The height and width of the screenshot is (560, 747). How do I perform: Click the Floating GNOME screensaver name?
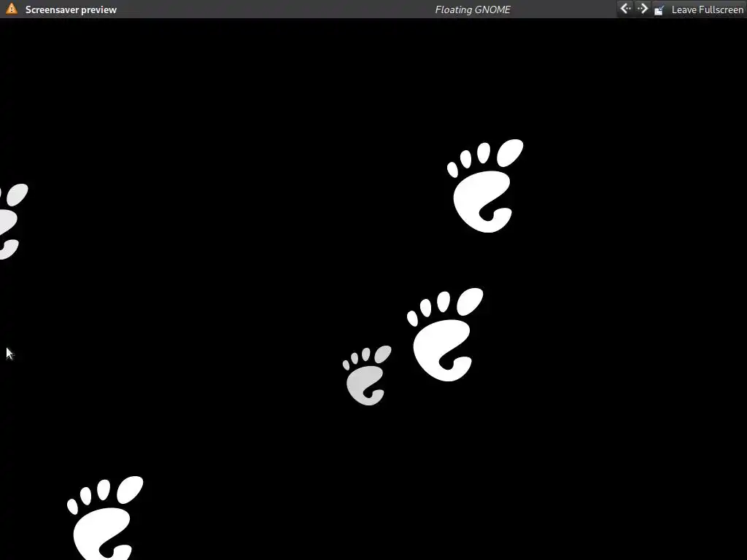point(473,9)
